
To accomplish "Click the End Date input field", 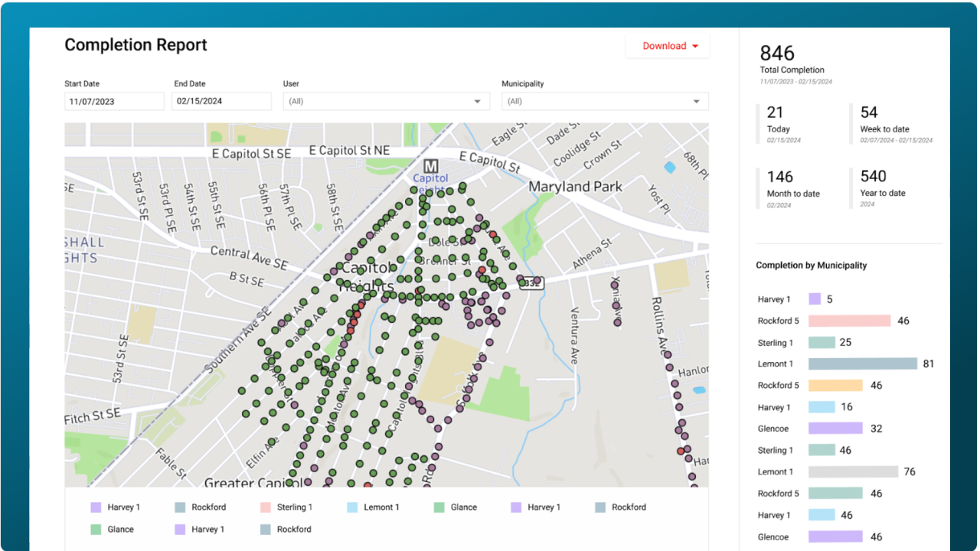I will click(x=221, y=101).
